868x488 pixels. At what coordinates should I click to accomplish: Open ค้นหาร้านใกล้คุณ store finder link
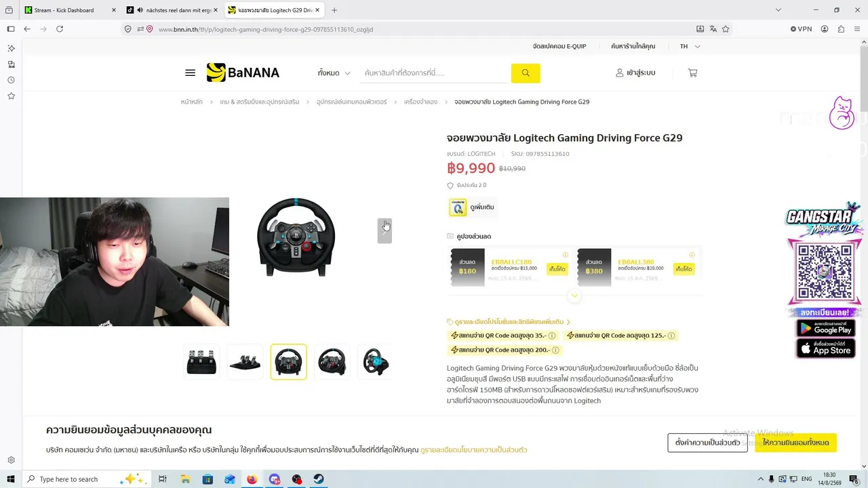(633, 47)
